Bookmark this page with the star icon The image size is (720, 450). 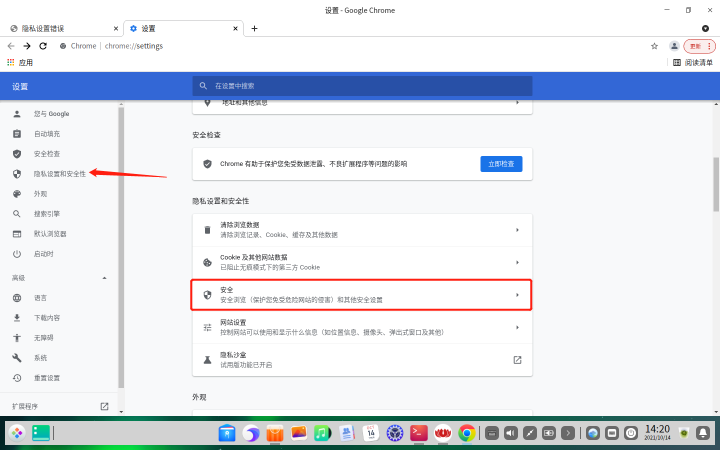tap(654, 46)
